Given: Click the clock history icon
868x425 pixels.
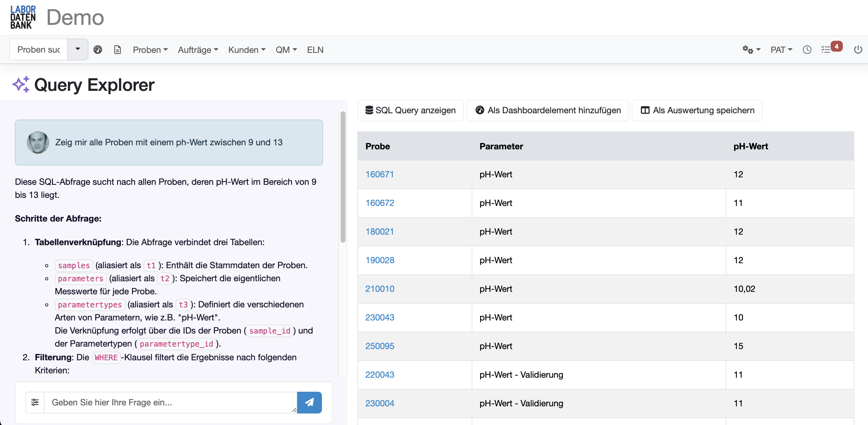Looking at the screenshot, I should [807, 50].
